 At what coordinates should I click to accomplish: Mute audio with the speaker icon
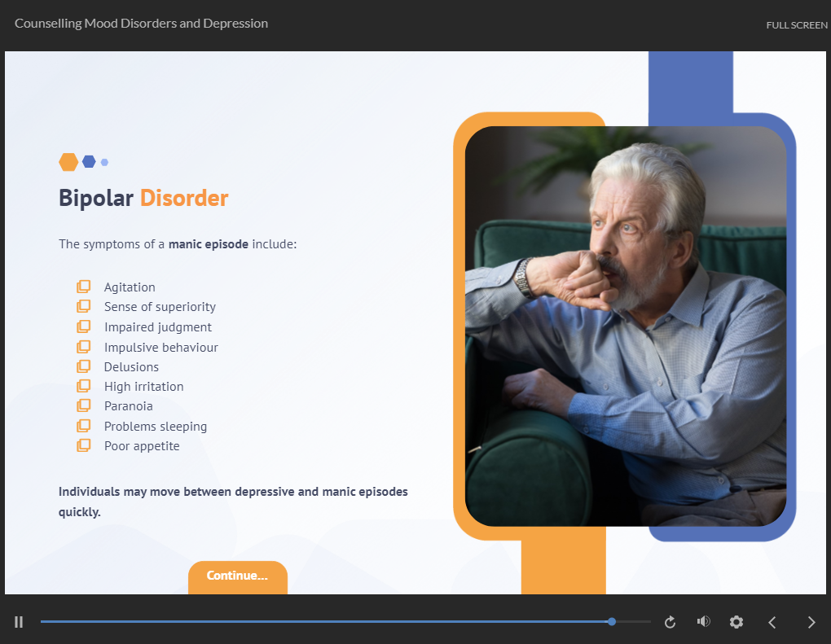[703, 622]
